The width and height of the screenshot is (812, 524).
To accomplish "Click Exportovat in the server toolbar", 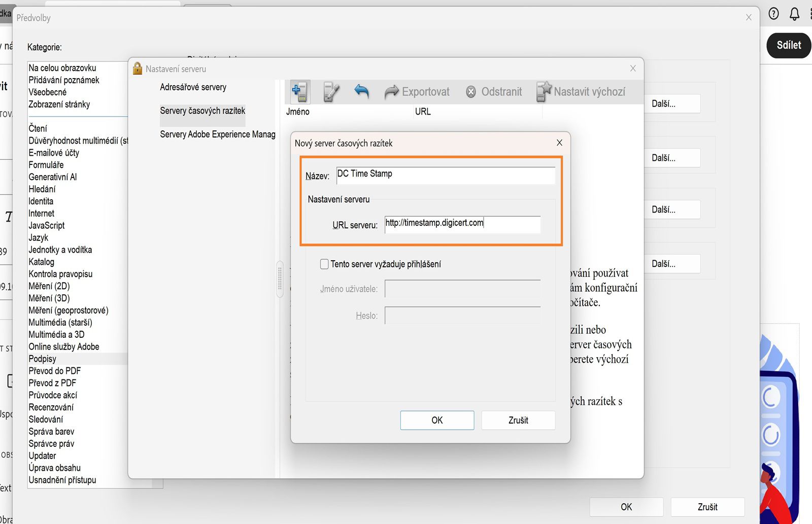I will [x=417, y=92].
